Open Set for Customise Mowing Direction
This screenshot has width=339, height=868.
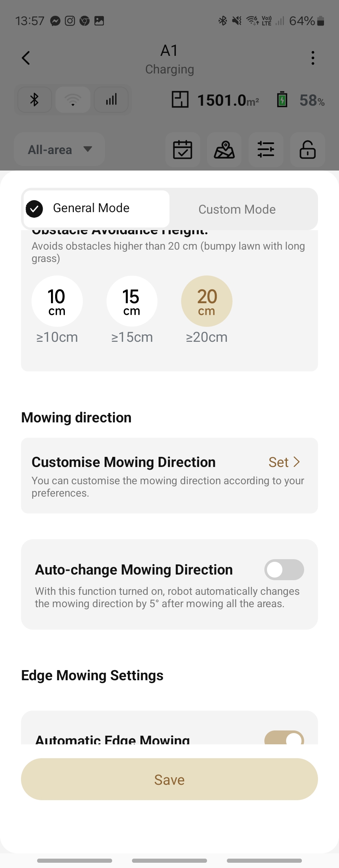point(284,462)
